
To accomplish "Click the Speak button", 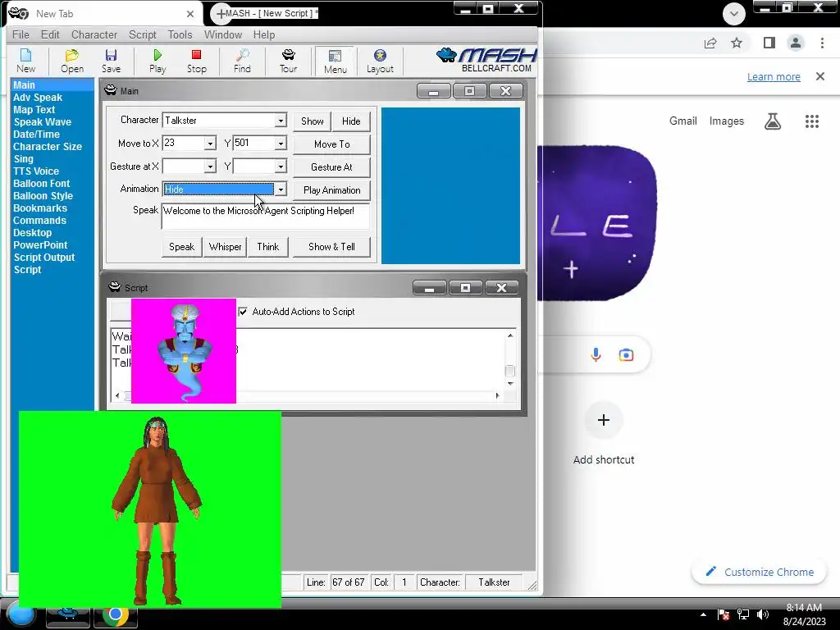I will [x=181, y=247].
